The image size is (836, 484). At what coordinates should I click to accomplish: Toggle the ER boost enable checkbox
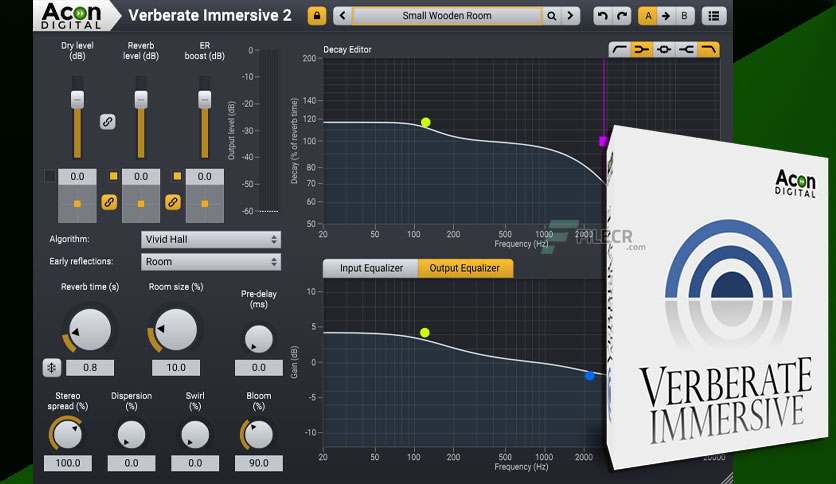coord(177,176)
